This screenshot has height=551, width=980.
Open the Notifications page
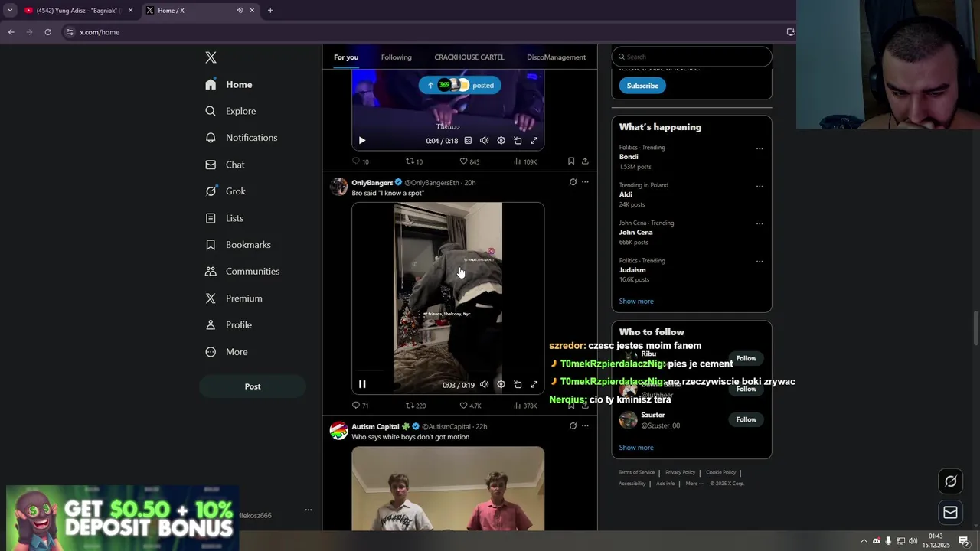(x=241, y=138)
